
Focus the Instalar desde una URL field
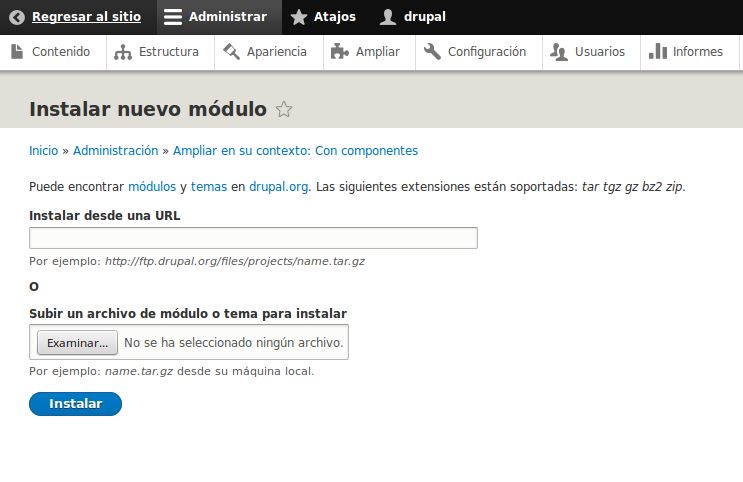pos(254,238)
